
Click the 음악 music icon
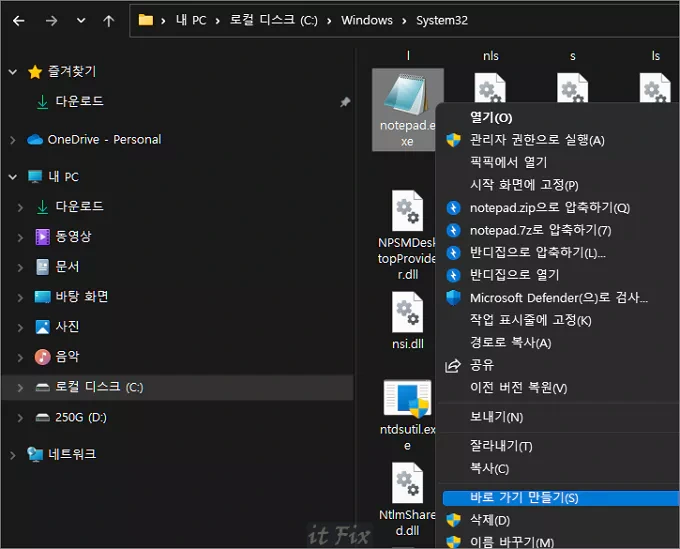[x=42, y=357]
